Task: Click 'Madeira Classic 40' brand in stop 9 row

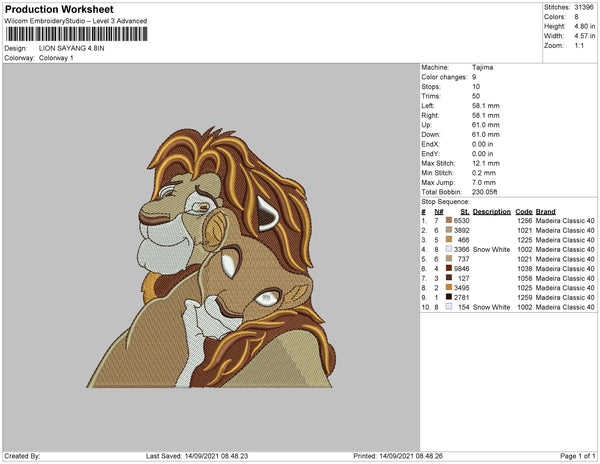Action: coord(565,297)
